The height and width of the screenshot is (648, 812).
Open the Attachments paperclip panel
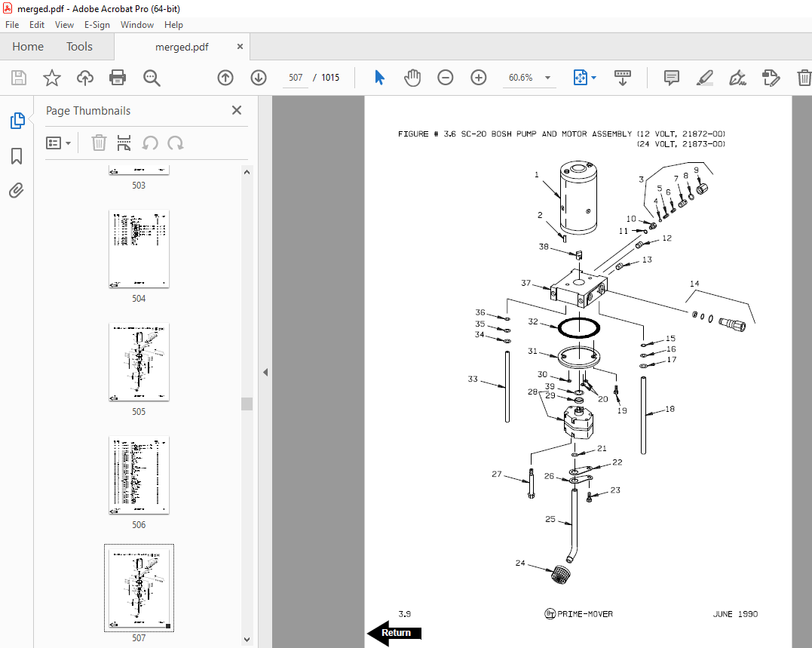[17, 191]
